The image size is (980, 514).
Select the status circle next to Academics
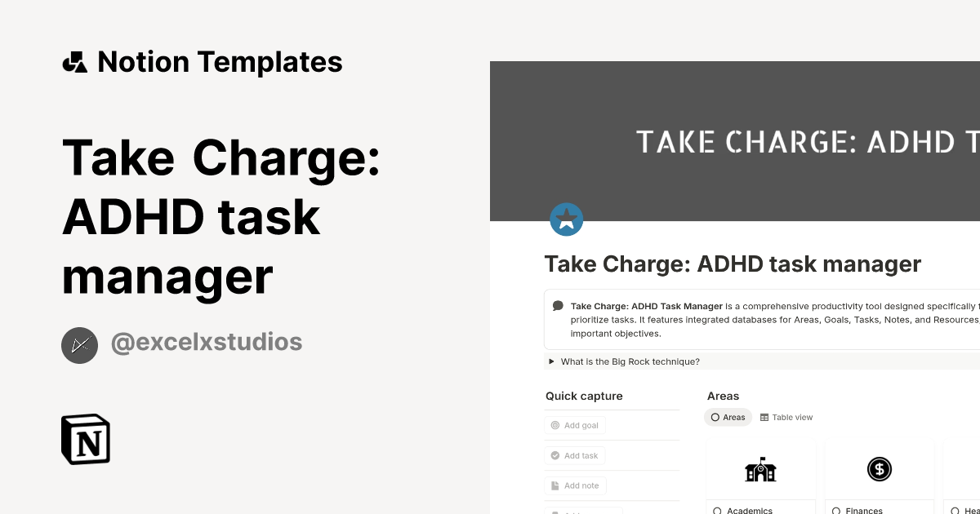(x=718, y=510)
